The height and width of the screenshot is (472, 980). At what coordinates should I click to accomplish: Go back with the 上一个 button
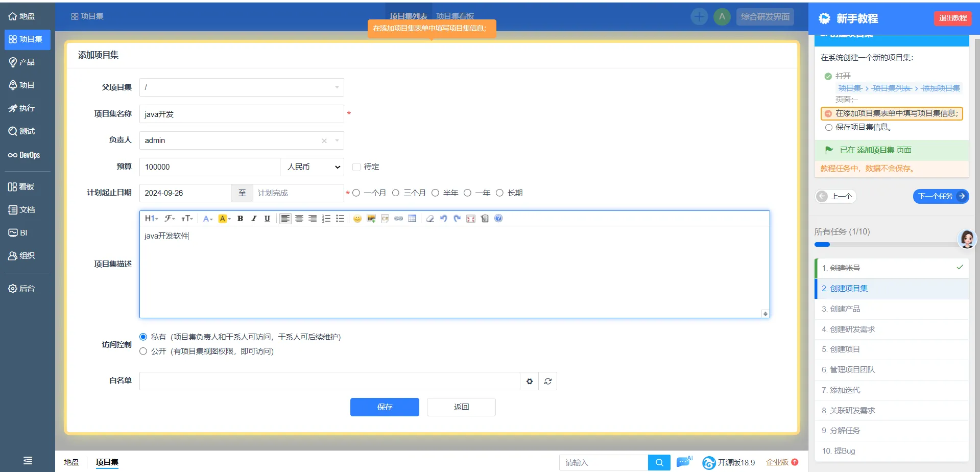tap(836, 196)
